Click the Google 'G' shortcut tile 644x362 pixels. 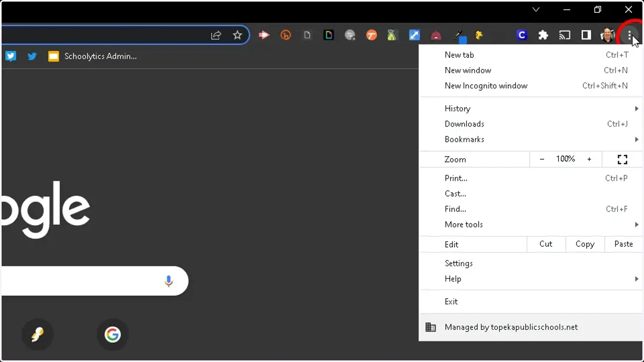tap(113, 335)
